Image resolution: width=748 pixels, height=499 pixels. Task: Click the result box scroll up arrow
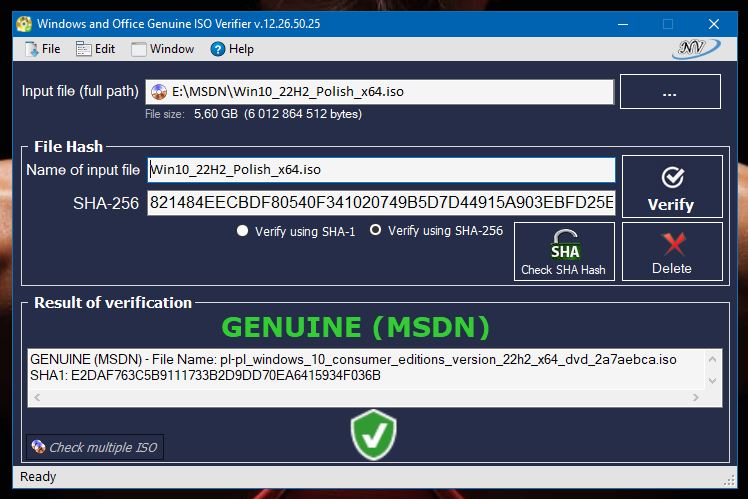click(x=713, y=359)
